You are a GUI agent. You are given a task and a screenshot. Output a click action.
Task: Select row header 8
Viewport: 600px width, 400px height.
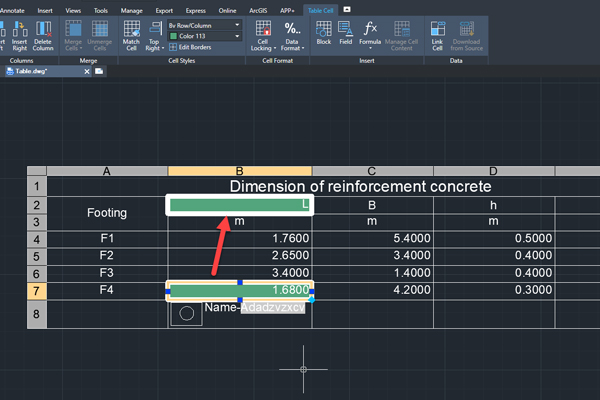pos(37,314)
